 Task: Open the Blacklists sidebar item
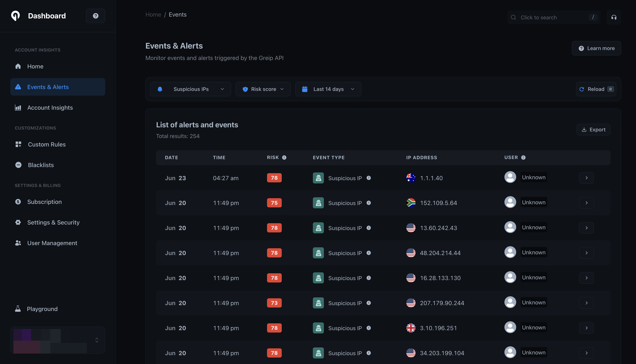tap(41, 165)
